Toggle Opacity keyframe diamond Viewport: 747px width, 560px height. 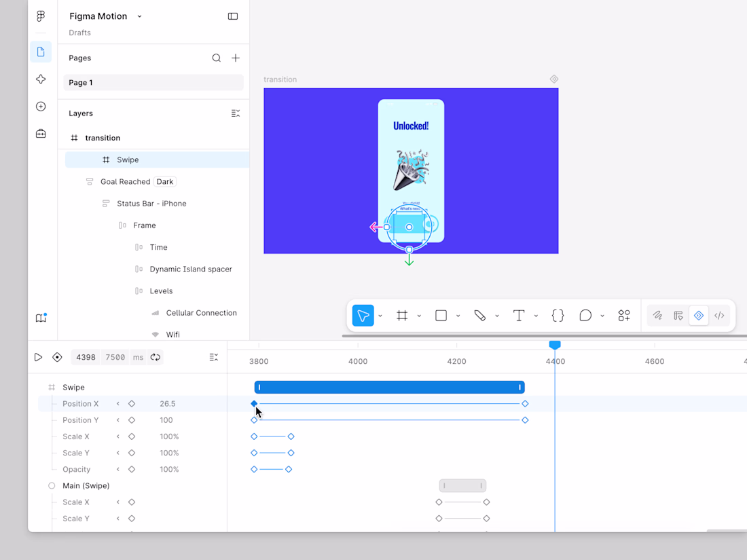pos(132,470)
